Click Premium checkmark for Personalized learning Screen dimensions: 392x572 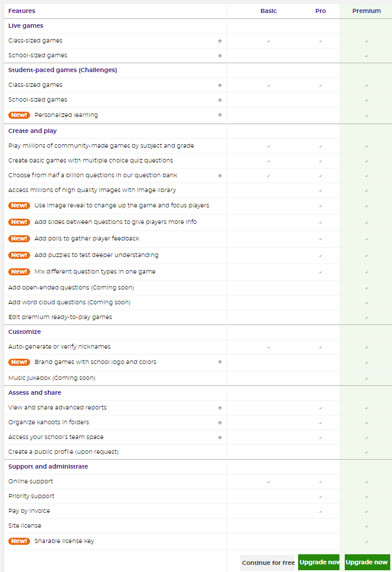[x=367, y=116]
